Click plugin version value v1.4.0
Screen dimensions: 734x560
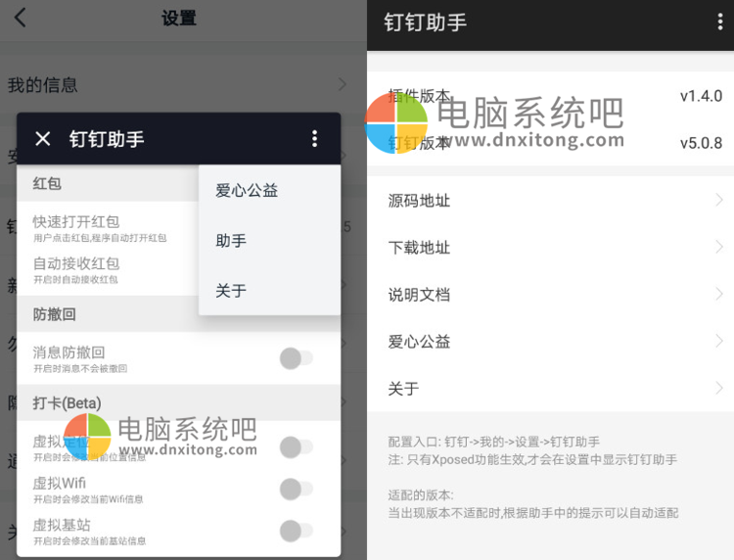tap(702, 96)
